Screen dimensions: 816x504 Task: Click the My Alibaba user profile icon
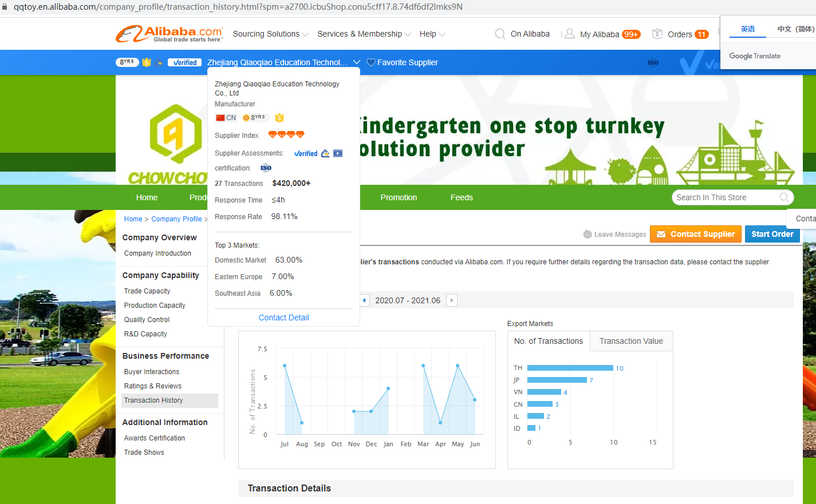pos(569,34)
